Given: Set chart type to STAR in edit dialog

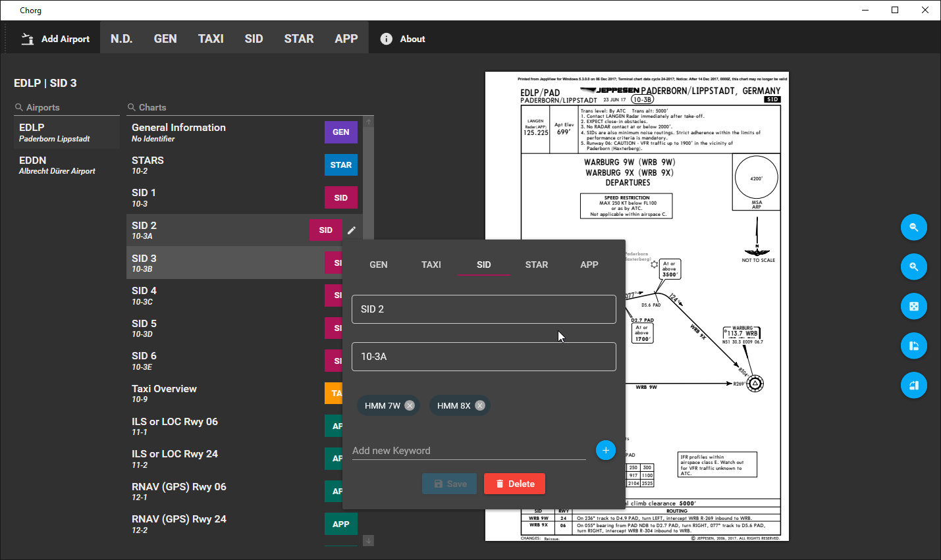Looking at the screenshot, I should (x=537, y=265).
